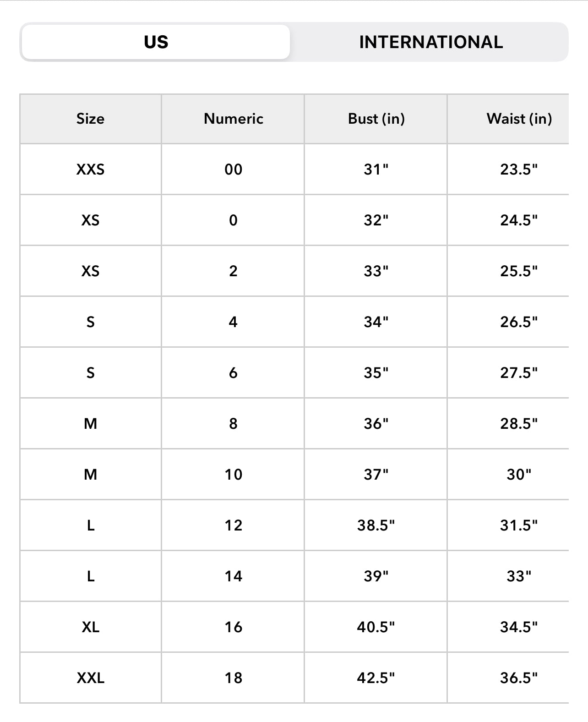Select numeric size 14 cell
The width and height of the screenshot is (588, 722).
[233, 576]
